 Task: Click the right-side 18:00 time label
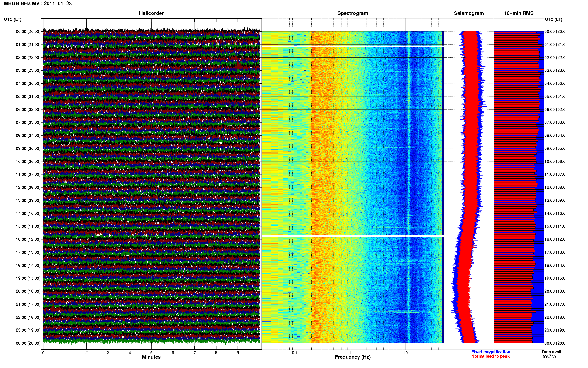click(x=554, y=265)
